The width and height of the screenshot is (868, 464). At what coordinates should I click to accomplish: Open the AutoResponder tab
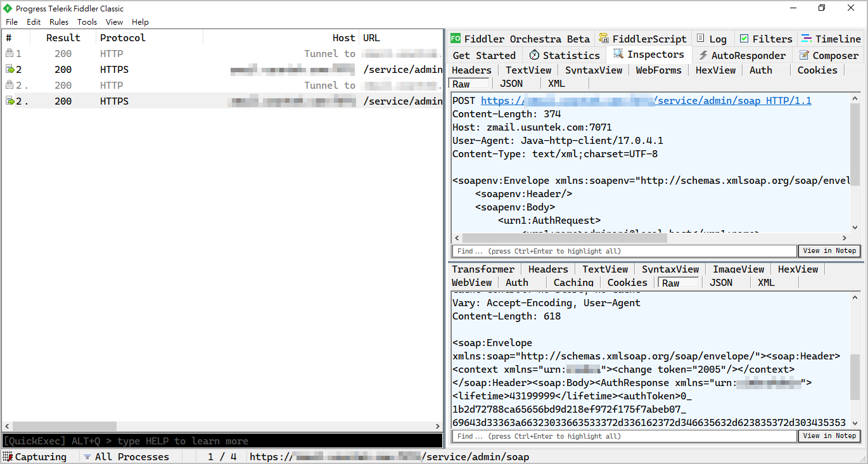coord(742,55)
